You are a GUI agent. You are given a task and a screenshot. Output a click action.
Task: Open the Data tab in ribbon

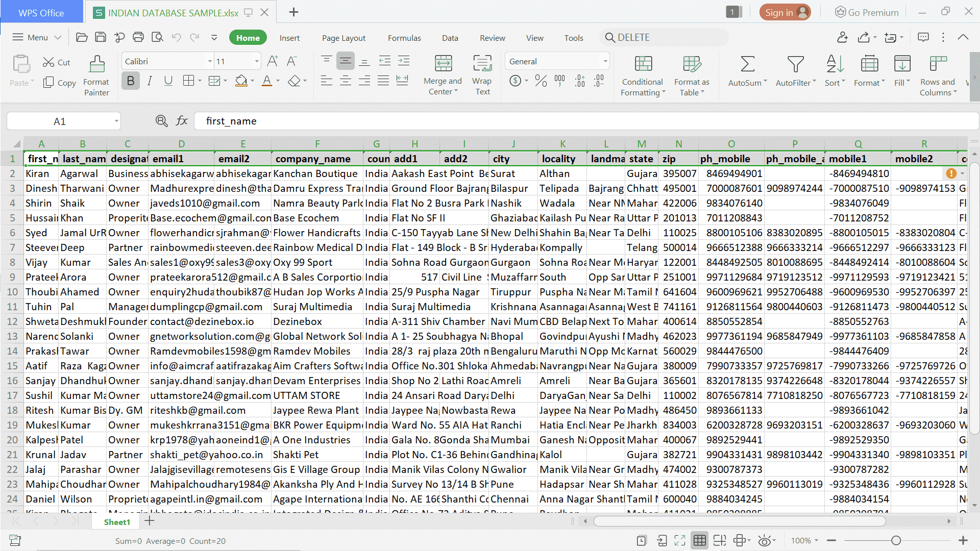pyautogui.click(x=449, y=37)
